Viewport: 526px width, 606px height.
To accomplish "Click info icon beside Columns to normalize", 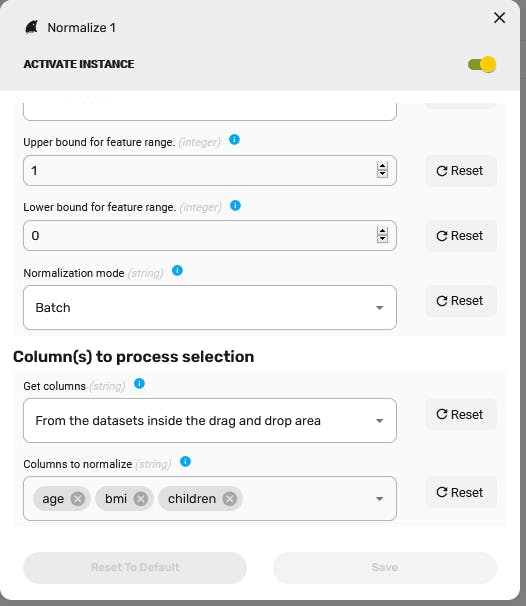I will coord(186,461).
